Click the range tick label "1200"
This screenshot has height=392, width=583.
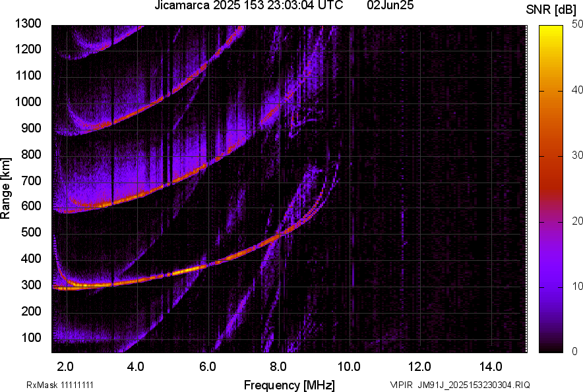click(28, 49)
